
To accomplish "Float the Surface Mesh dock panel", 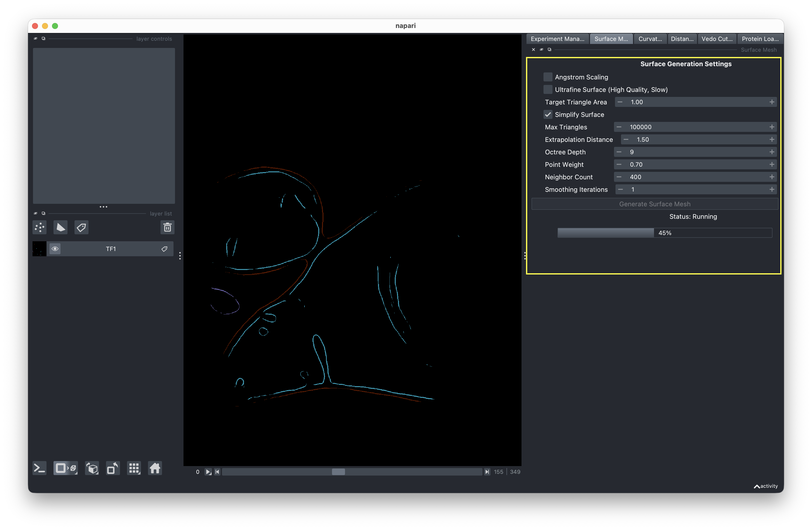I will pos(549,50).
